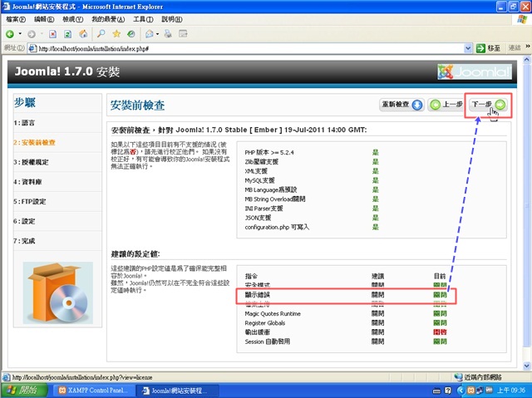The height and width of the screenshot is (398, 532).
Task: Click the Edit page icon after Print
Action: [x=183, y=34]
